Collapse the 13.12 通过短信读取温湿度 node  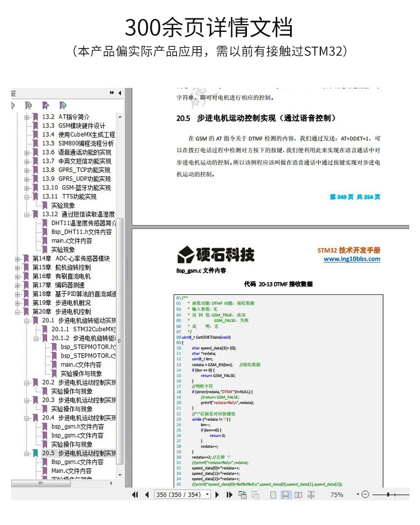click(x=27, y=214)
